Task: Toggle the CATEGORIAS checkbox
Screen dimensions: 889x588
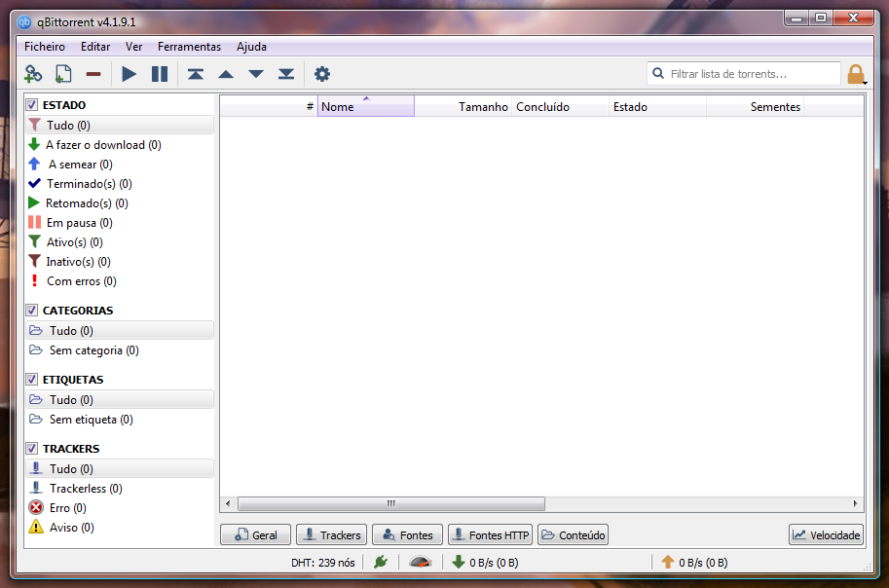Action: (x=32, y=311)
